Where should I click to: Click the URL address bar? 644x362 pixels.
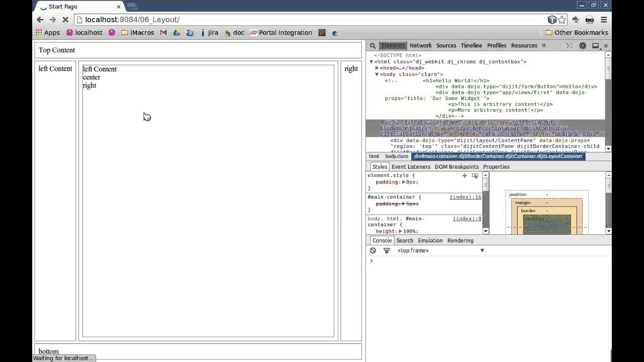[309, 20]
